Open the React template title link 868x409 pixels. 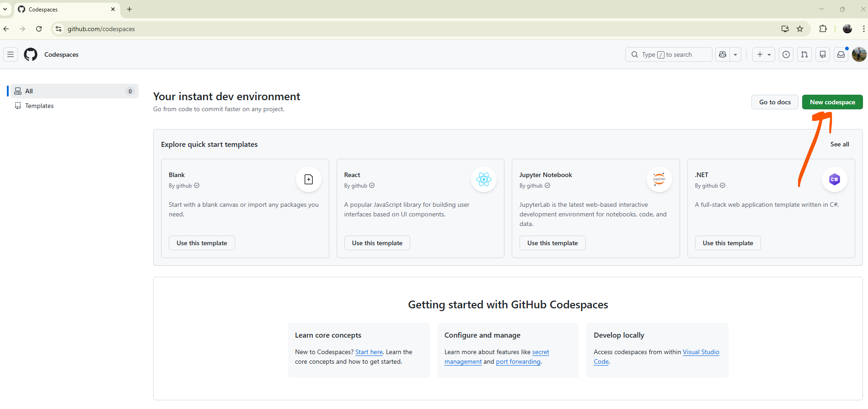(x=352, y=175)
